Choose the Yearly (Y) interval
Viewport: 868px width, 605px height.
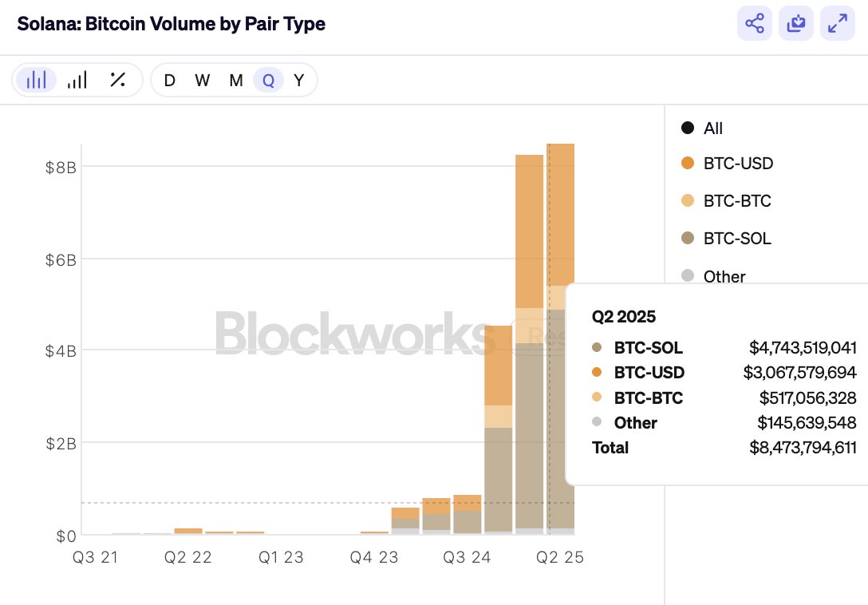[299, 80]
